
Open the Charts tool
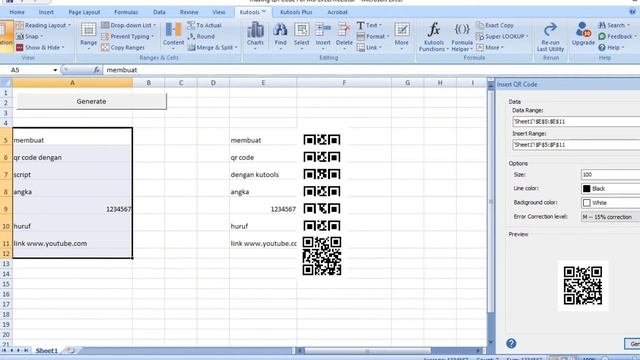coord(255,36)
